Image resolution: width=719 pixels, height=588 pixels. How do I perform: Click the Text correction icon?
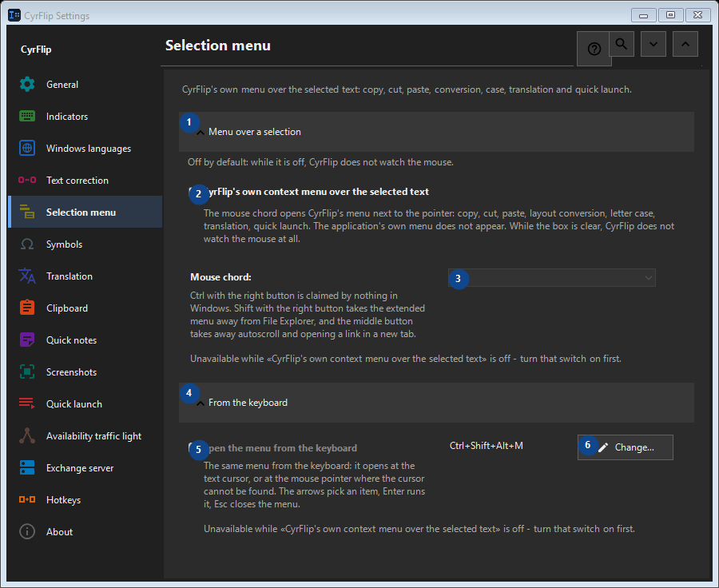tap(27, 181)
